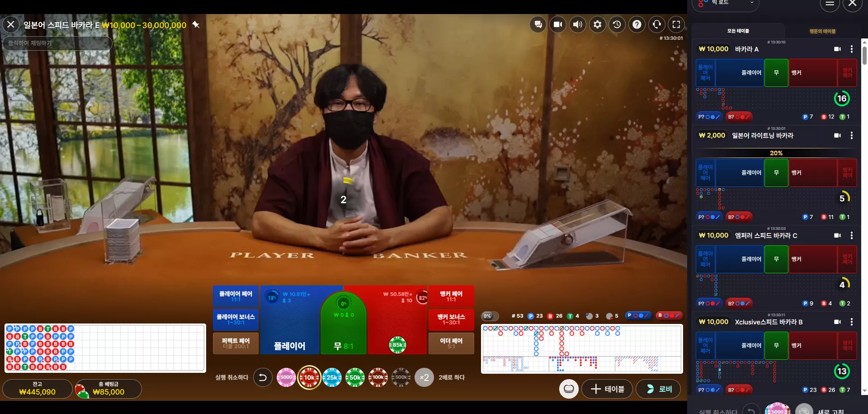Open more options for Xclusive스피드 바카라 B
This screenshot has width=868, height=414.
[852, 322]
